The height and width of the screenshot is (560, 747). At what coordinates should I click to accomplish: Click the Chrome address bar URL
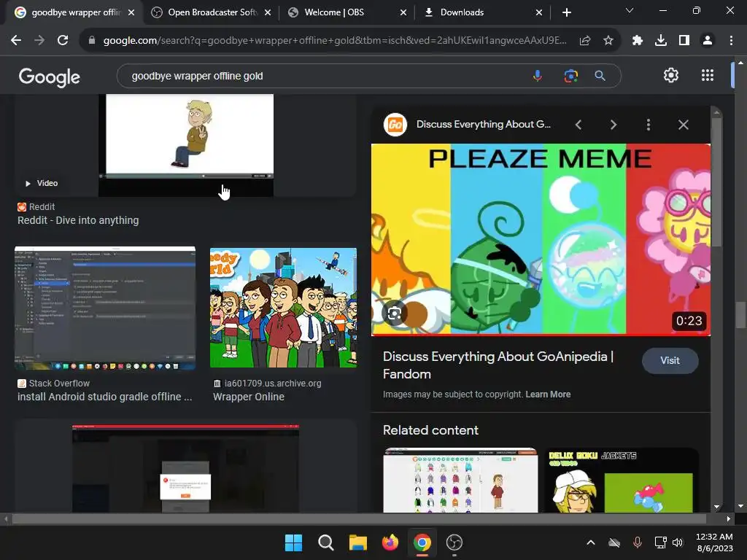[334, 41]
